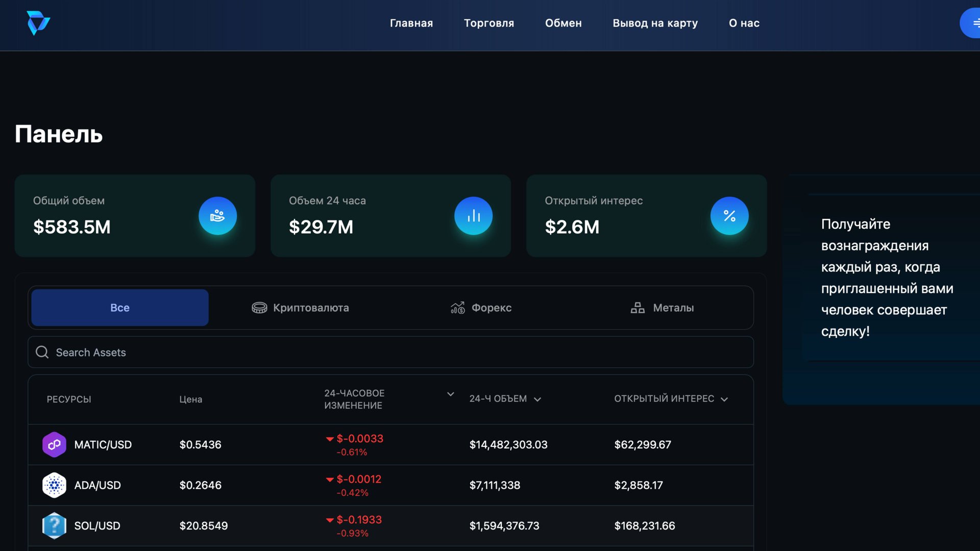Switch to the Криптовалюта tab
Screen dimensions: 980x551
click(300, 308)
